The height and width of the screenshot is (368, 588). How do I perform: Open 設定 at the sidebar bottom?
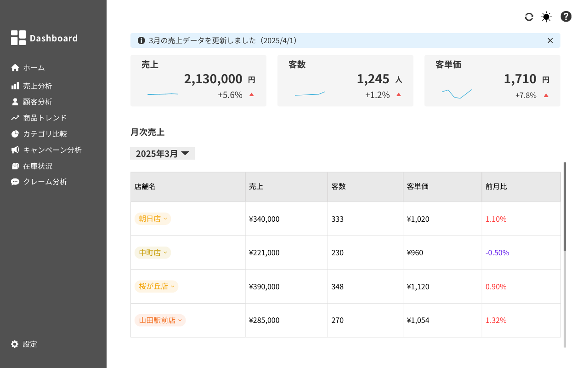[x=29, y=344]
